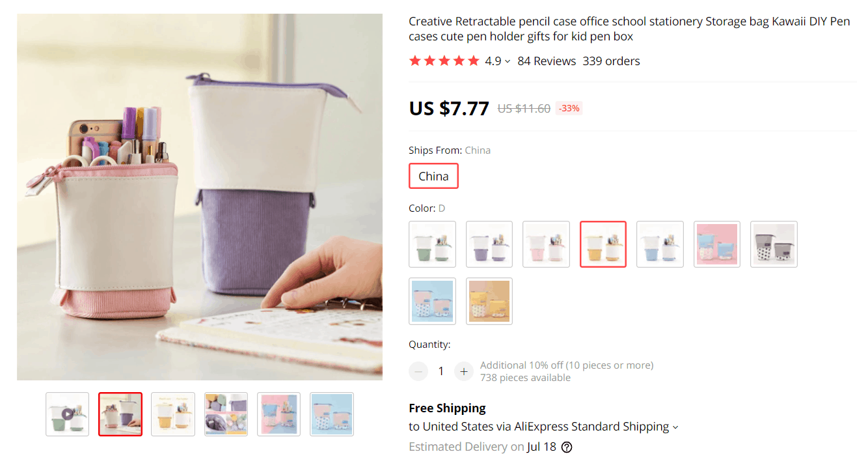
Task: Select the black polka dot color variant
Action: [x=774, y=244]
